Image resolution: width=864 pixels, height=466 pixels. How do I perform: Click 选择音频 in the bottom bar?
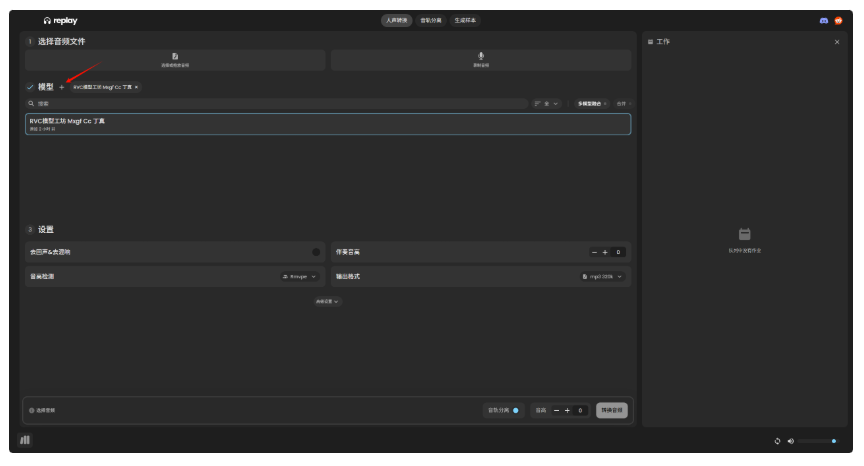click(45, 410)
